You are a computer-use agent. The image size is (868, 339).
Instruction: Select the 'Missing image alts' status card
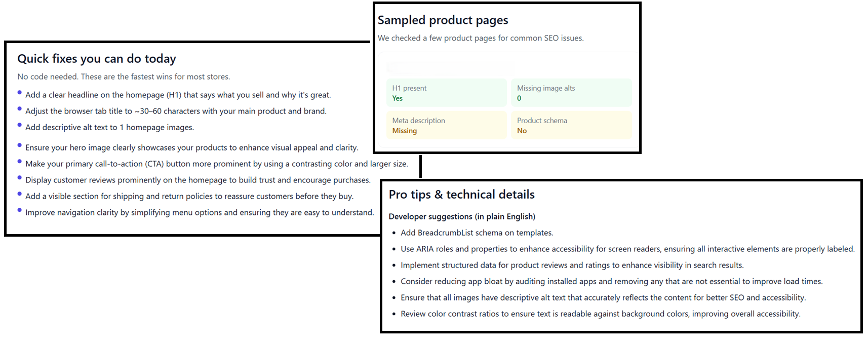click(571, 93)
